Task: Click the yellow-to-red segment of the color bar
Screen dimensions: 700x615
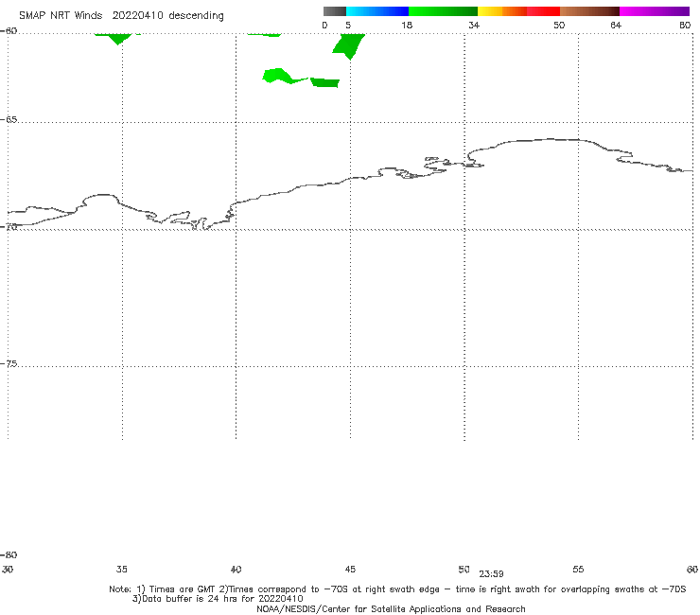Action: pyautogui.click(x=518, y=11)
